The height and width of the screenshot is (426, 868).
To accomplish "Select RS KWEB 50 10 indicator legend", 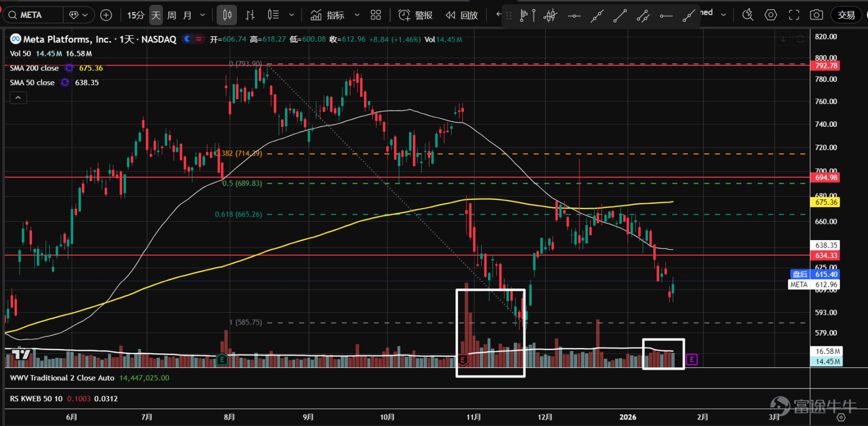I will coord(36,398).
